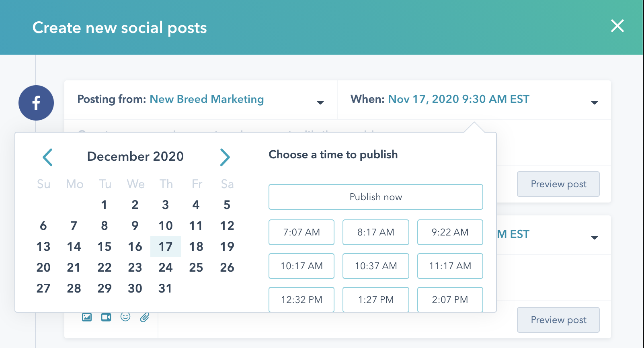Click the Facebook account icon

tap(36, 103)
